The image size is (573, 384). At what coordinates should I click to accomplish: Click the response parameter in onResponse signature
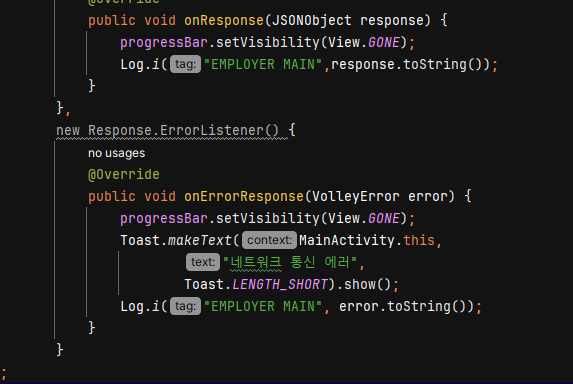click(391, 20)
